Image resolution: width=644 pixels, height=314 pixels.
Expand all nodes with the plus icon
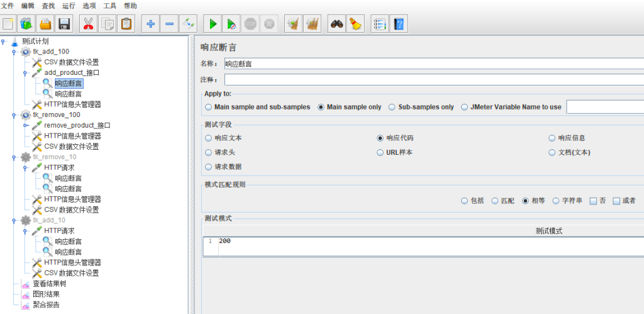[x=150, y=24]
